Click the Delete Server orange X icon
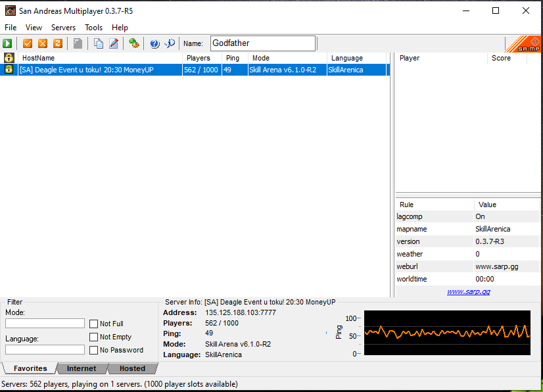 click(x=43, y=43)
